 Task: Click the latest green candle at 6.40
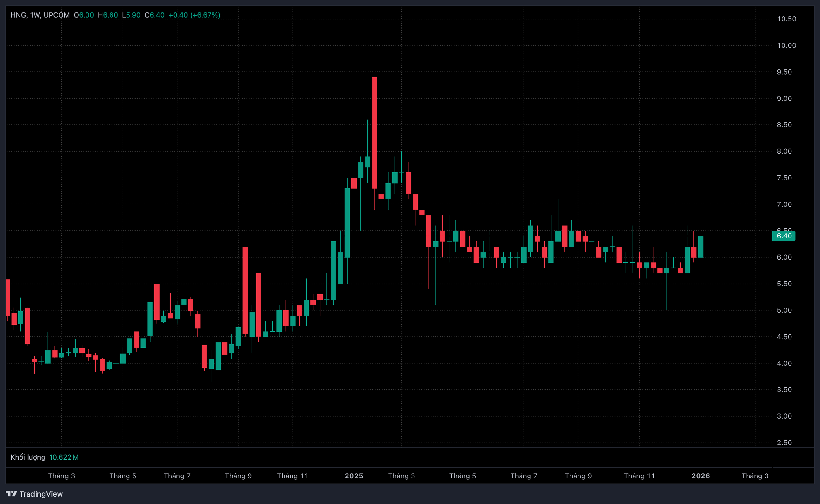click(x=701, y=247)
